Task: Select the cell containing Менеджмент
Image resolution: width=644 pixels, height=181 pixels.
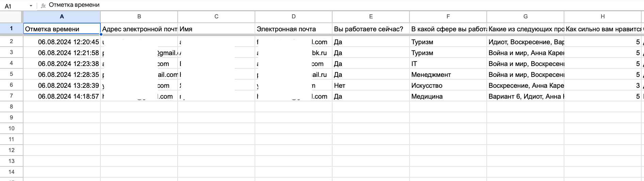Action: [x=448, y=75]
